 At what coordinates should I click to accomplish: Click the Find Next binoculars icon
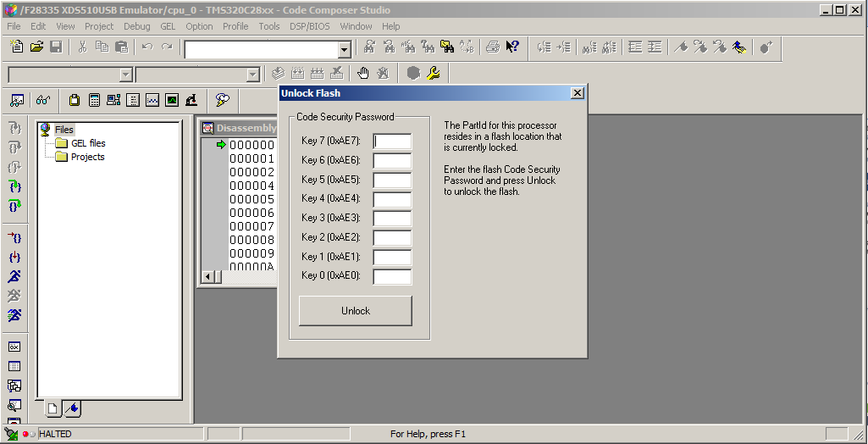click(369, 47)
